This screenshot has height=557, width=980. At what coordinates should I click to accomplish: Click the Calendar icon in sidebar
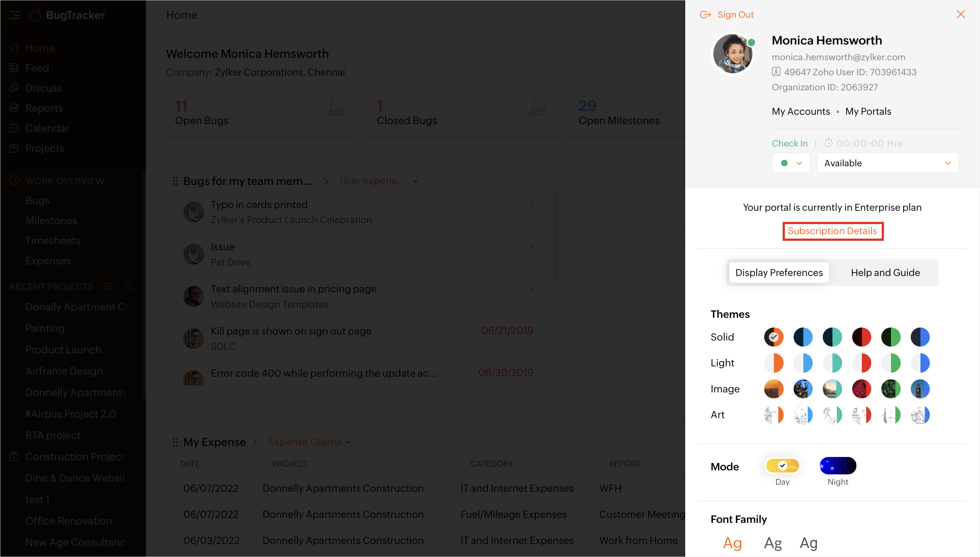[14, 128]
